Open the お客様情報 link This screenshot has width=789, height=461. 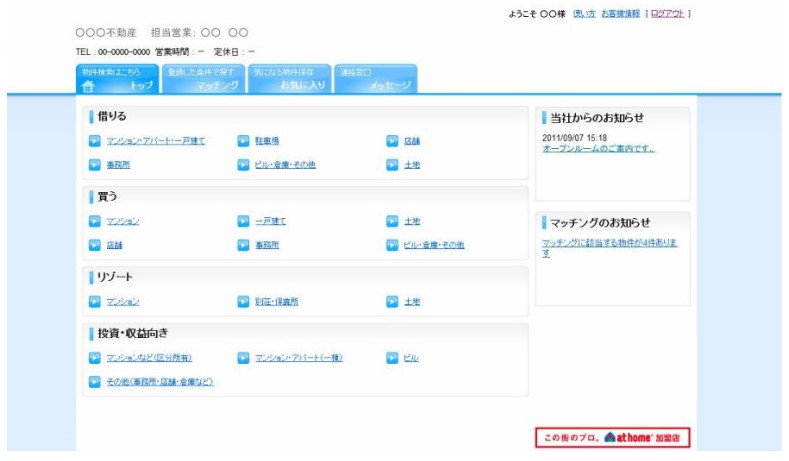pyautogui.click(x=620, y=14)
